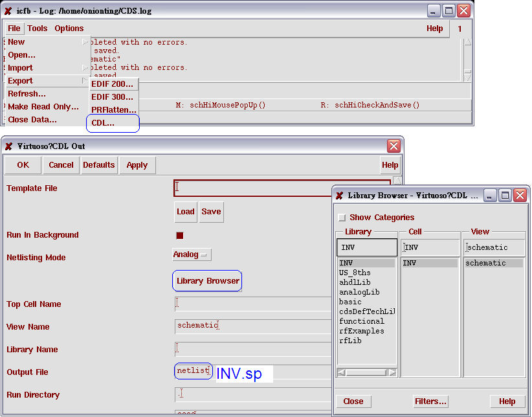Open Filters... in the Library Browser
532x417 pixels.
pyautogui.click(x=430, y=401)
